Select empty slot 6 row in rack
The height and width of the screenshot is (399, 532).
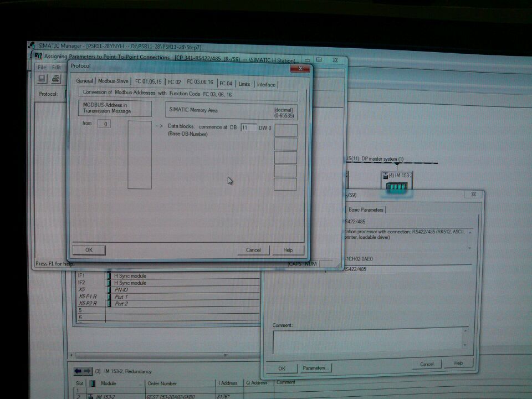[x=167, y=317]
